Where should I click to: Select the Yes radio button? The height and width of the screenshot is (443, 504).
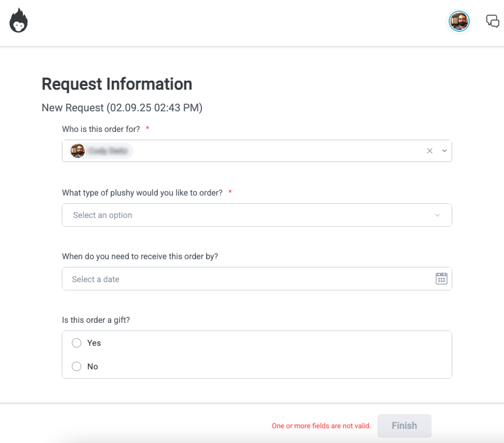(x=77, y=343)
